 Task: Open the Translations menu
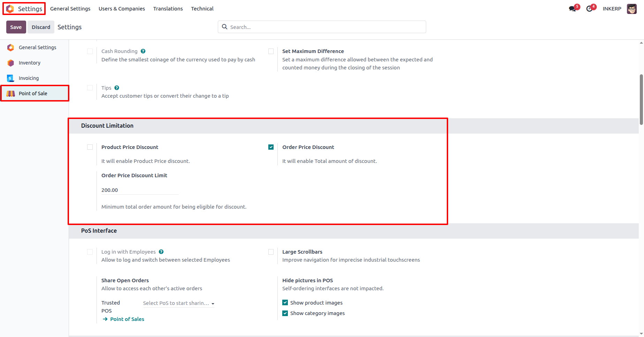coord(168,9)
